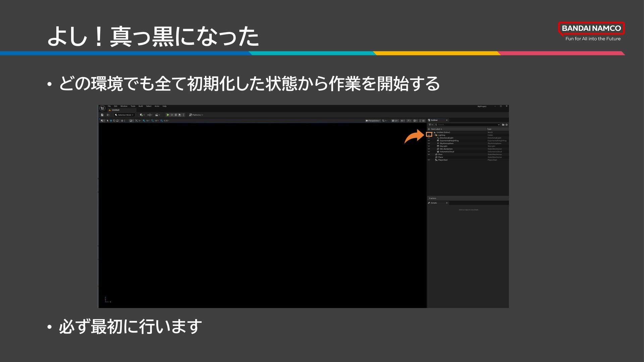Click the Lit view mode button

point(395,121)
